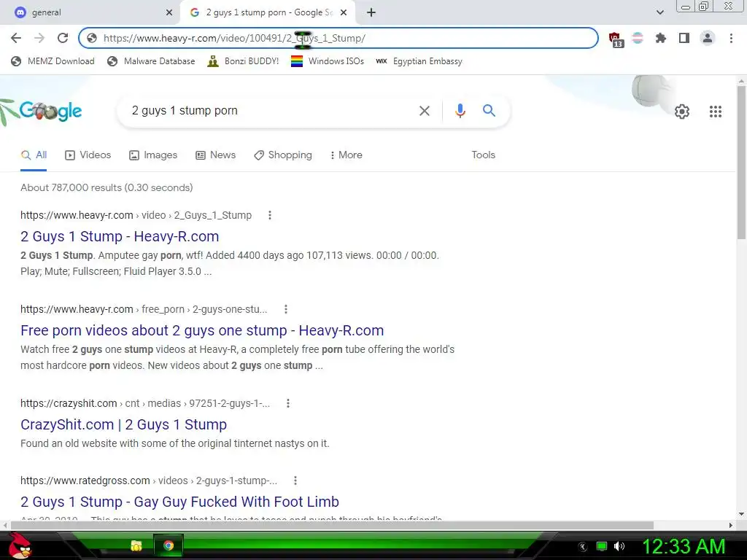Reload the current page
747x560 pixels.
click(x=63, y=38)
